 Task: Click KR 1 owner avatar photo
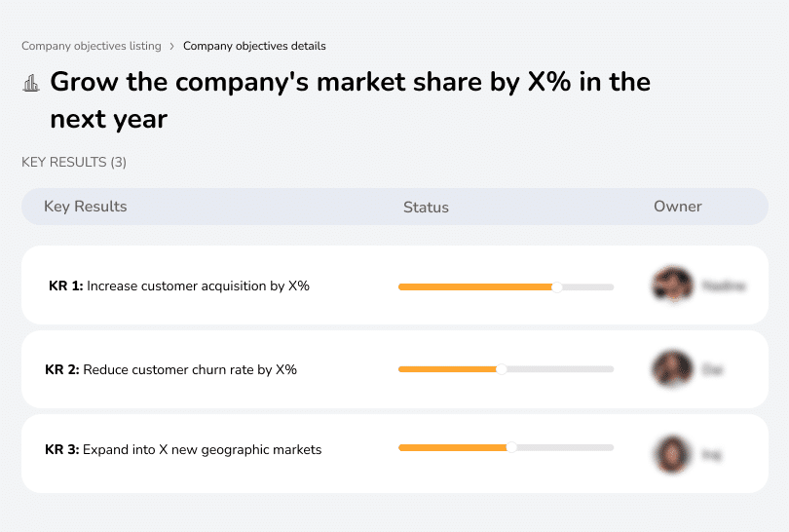coord(672,285)
